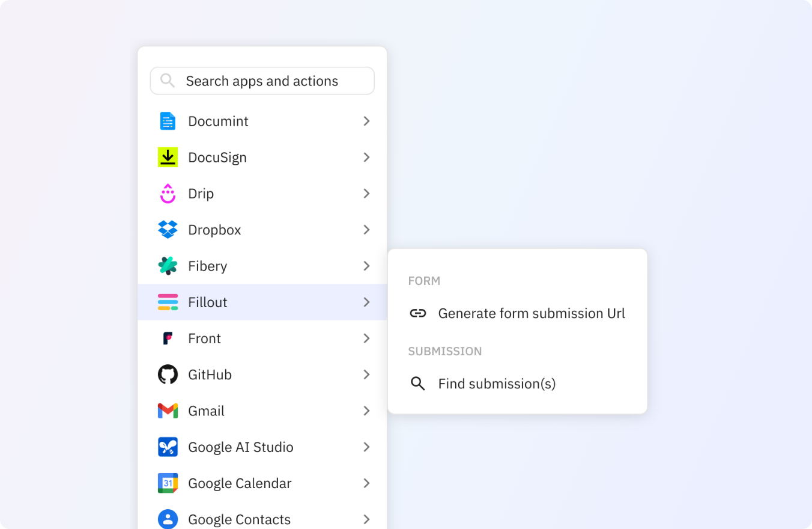Expand the Documint row chevron
Viewport: 812px width, 529px height.
tap(366, 121)
